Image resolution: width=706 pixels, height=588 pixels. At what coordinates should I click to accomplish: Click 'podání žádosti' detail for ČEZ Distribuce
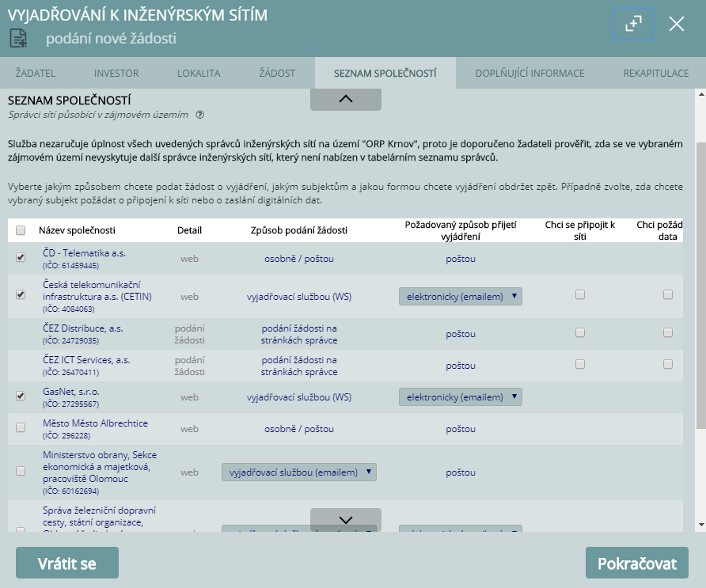(x=189, y=334)
